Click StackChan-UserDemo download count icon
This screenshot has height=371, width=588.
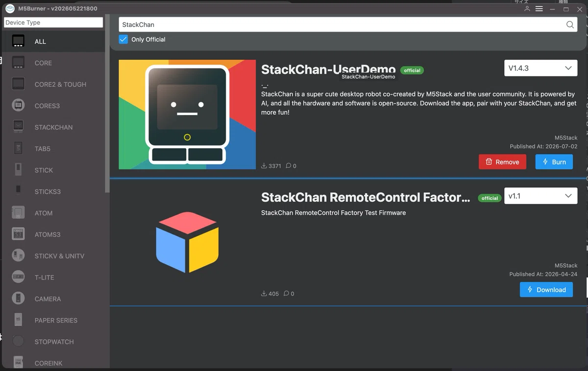pyautogui.click(x=264, y=166)
